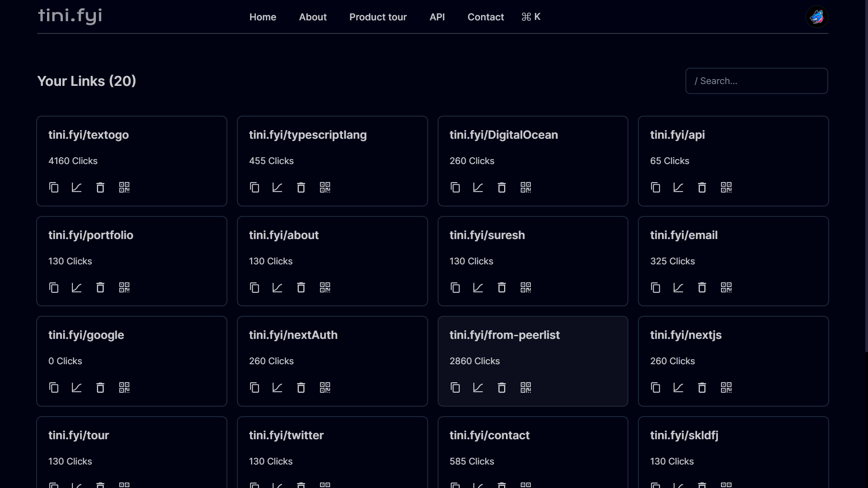The width and height of the screenshot is (868, 488).
Task: Open the About page
Action: (313, 17)
